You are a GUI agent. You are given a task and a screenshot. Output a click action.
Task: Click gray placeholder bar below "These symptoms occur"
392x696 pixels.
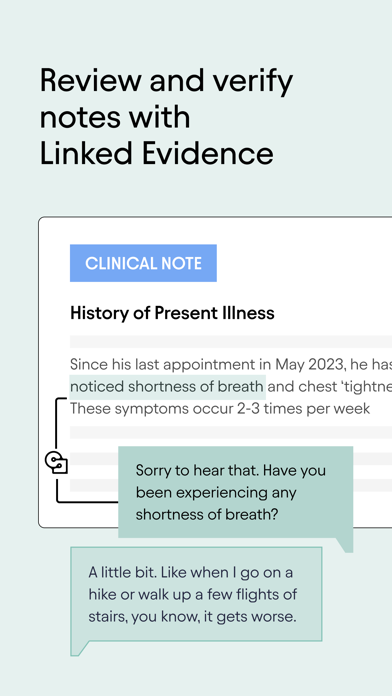click(231, 432)
